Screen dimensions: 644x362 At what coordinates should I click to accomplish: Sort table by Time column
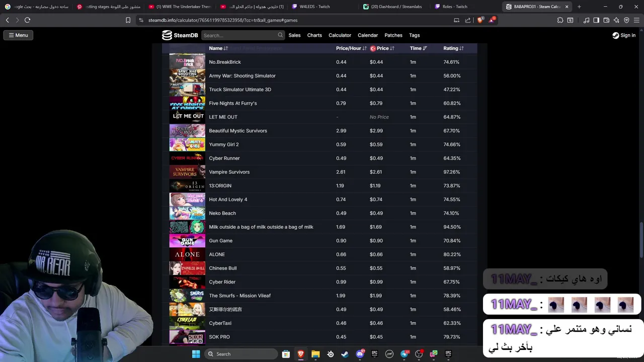[418, 48]
